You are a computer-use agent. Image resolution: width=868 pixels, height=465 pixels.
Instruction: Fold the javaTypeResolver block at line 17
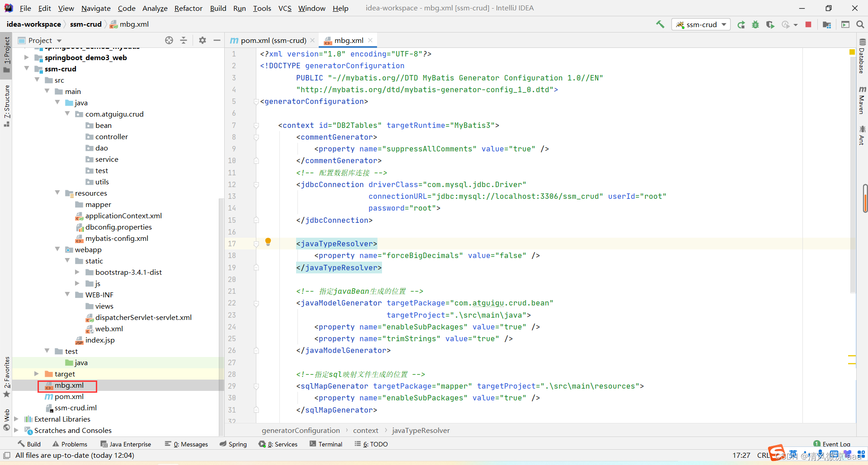pyautogui.click(x=256, y=244)
